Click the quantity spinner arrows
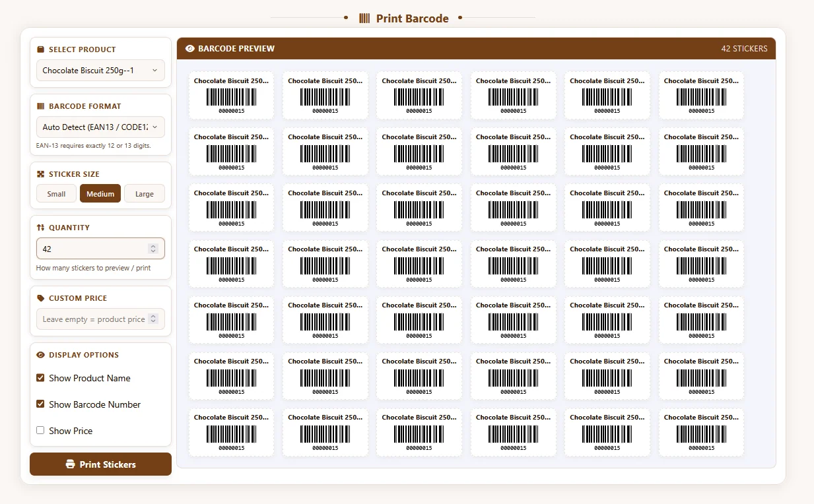814x504 pixels. pos(153,249)
